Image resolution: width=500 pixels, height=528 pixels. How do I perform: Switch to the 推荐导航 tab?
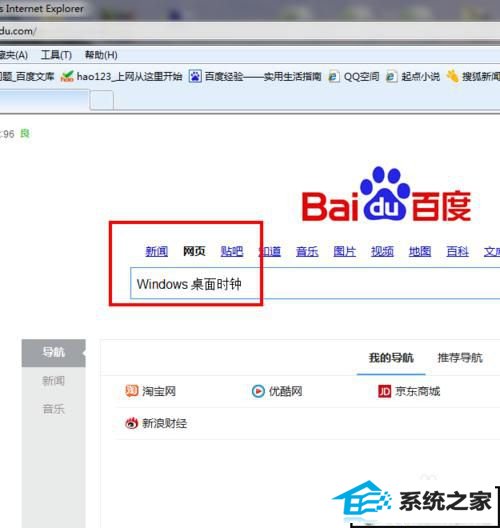point(460,357)
